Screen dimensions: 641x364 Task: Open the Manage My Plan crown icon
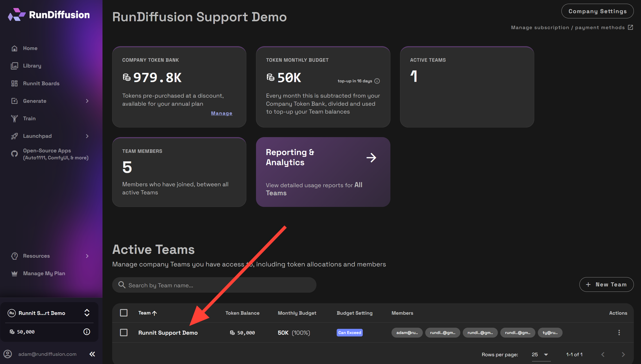14,273
